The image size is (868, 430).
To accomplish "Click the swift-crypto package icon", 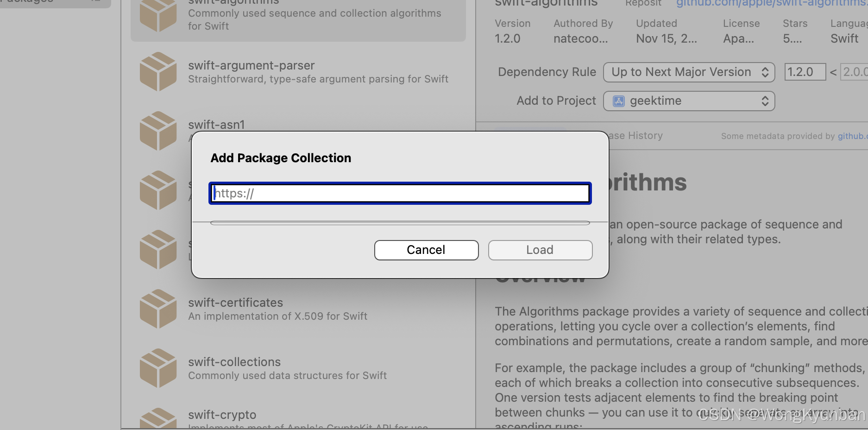I will [x=158, y=418].
